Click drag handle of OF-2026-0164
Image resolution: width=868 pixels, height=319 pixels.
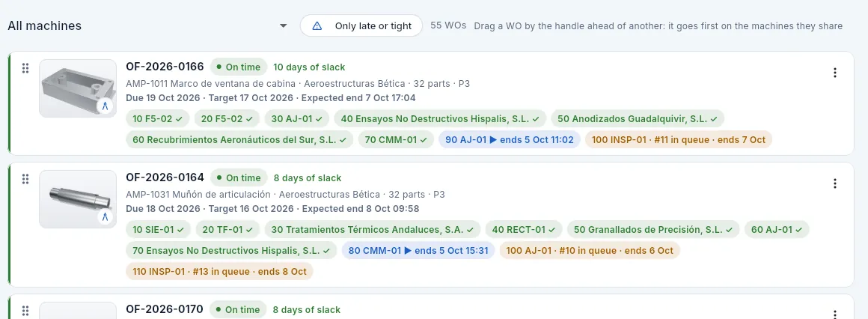pos(25,179)
